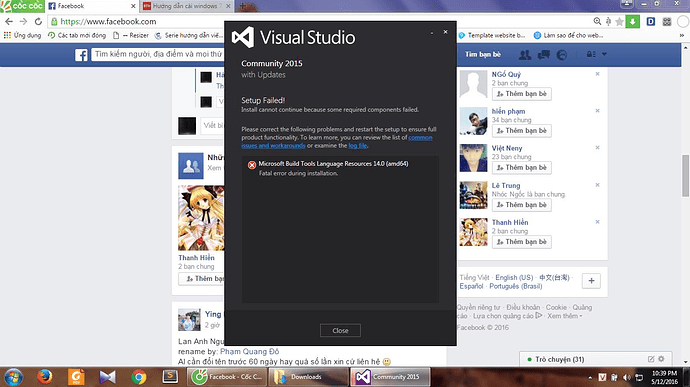
Task: Open Facebook account dropdown arrow
Action: click(x=604, y=54)
